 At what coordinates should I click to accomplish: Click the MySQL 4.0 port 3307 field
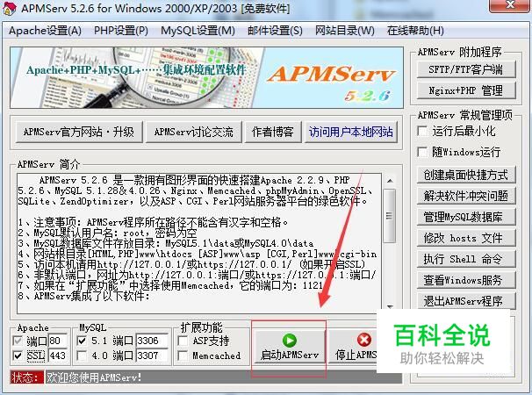point(152,355)
